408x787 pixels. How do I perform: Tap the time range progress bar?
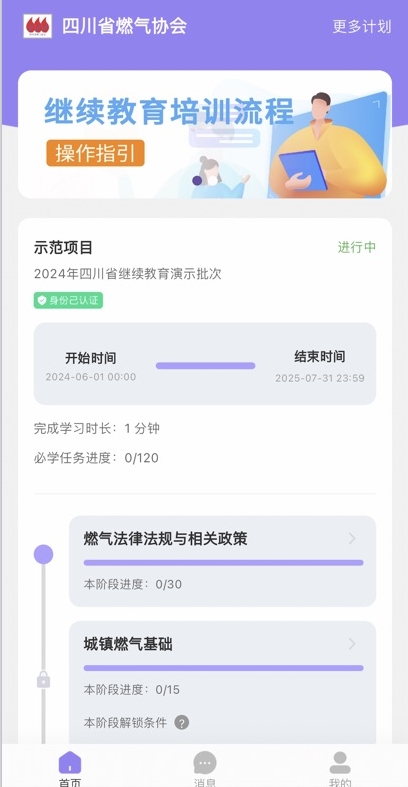pyautogui.click(x=205, y=365)
